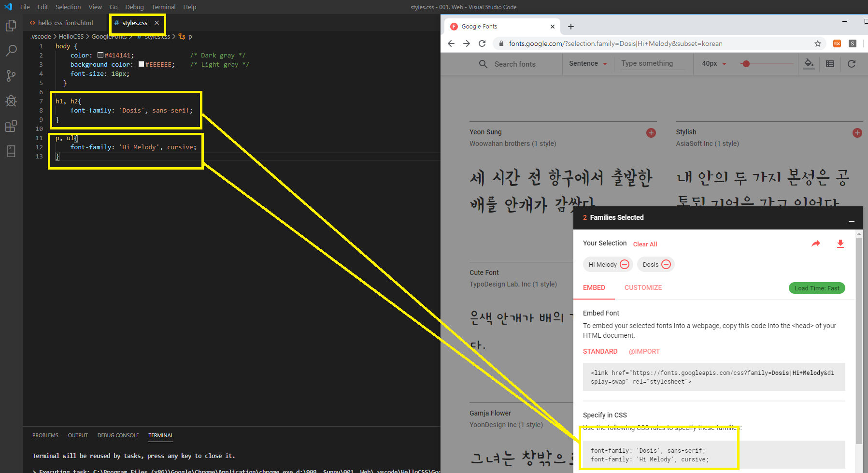Click the S browser extension icon
Viewport: 868px width, 473px height.
coord(853,43)
